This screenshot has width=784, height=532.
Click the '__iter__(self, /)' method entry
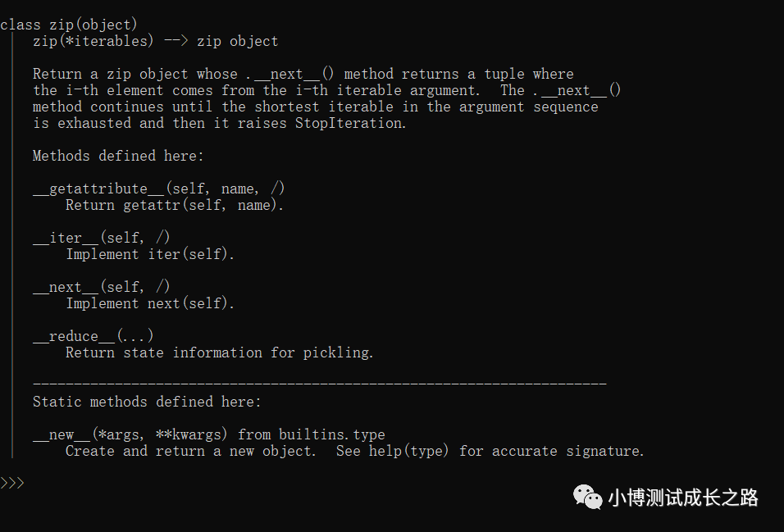(102, 238)
